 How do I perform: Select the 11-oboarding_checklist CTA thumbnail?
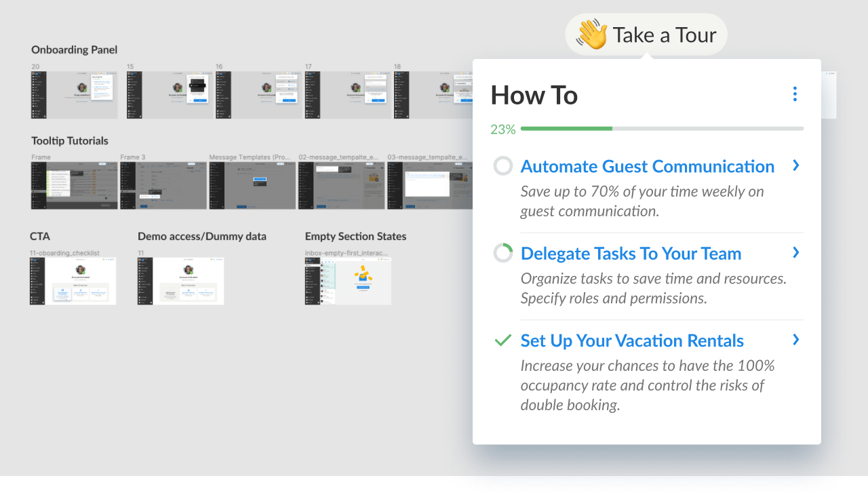(73, 281)
